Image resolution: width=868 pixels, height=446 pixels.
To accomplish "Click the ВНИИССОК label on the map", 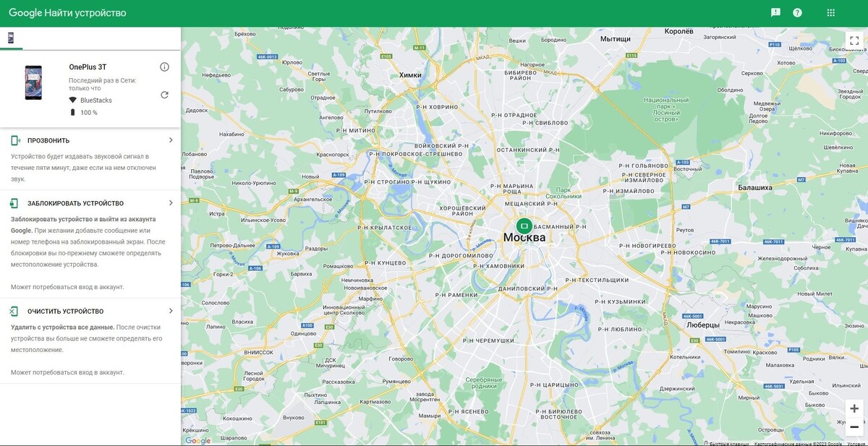I will click(x=258, y=352).
